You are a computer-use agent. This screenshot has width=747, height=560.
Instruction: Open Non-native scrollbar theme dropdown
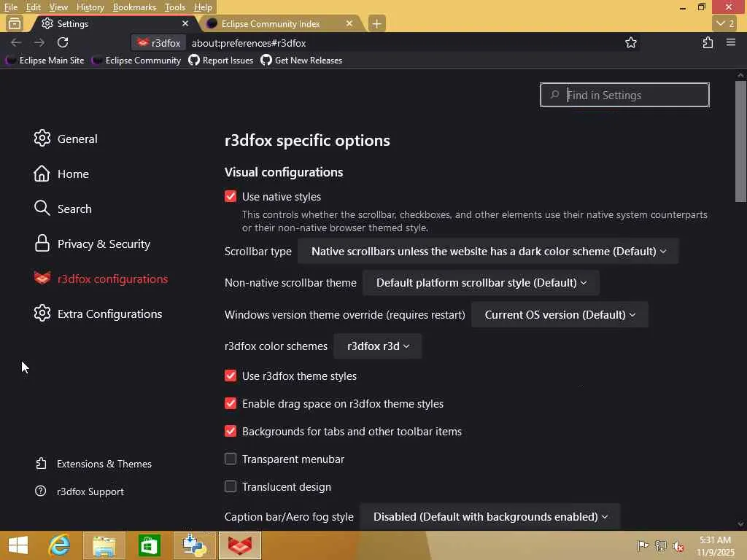(481, 282)
